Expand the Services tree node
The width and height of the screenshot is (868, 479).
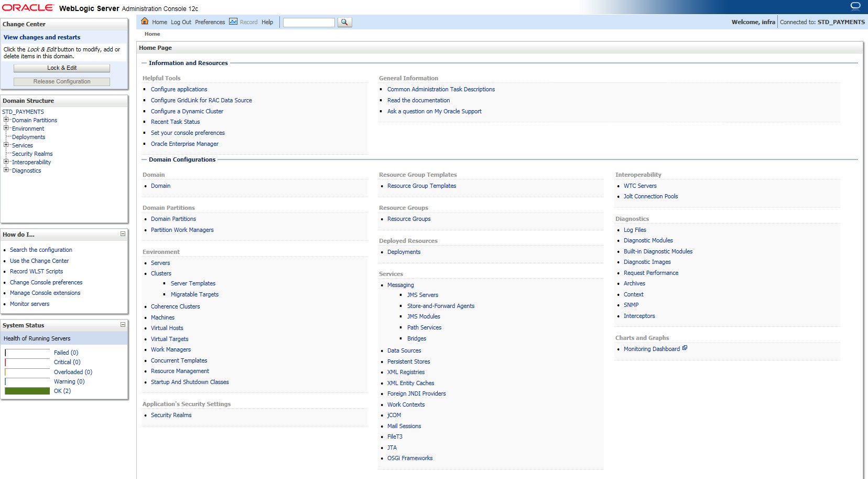click(6, 145)
